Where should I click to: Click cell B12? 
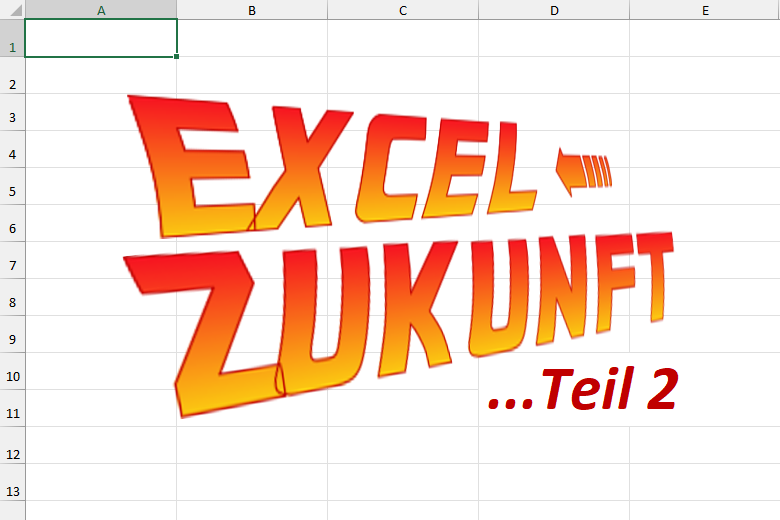(x=252, y=445)
